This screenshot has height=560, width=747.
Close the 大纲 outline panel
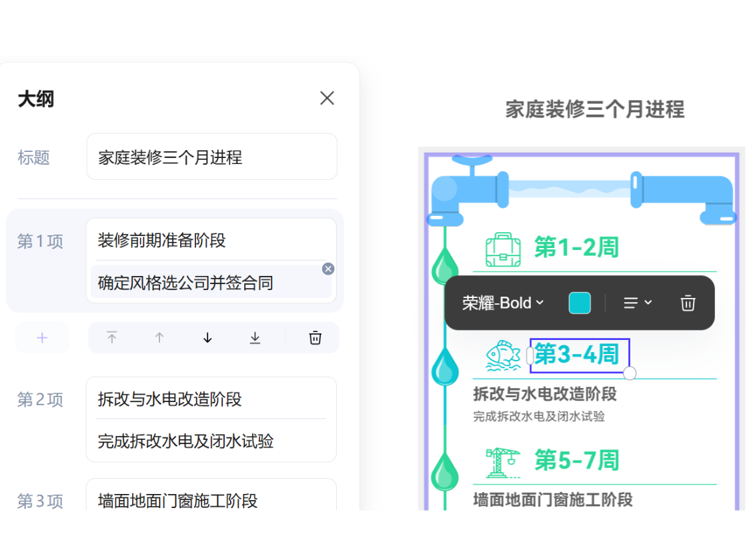point(327,98)
